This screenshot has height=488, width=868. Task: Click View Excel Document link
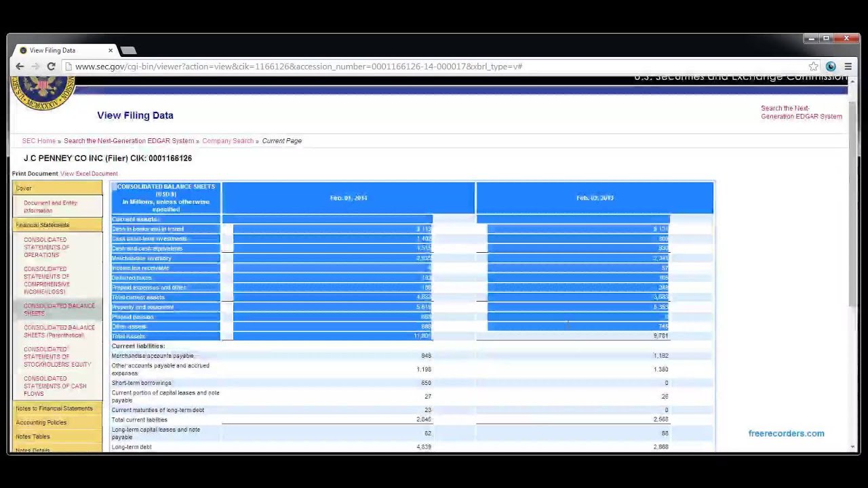tap(89, 174)
